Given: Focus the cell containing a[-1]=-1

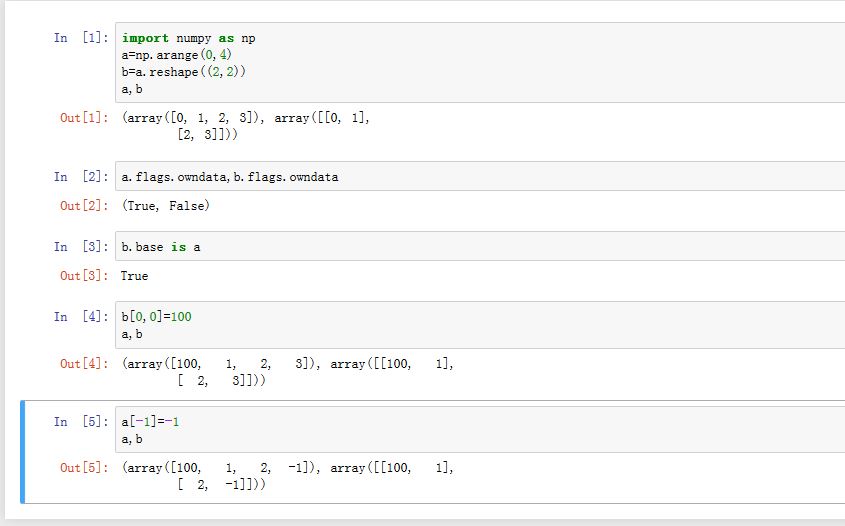Looking at the screenshot, I should pos(478,430).
